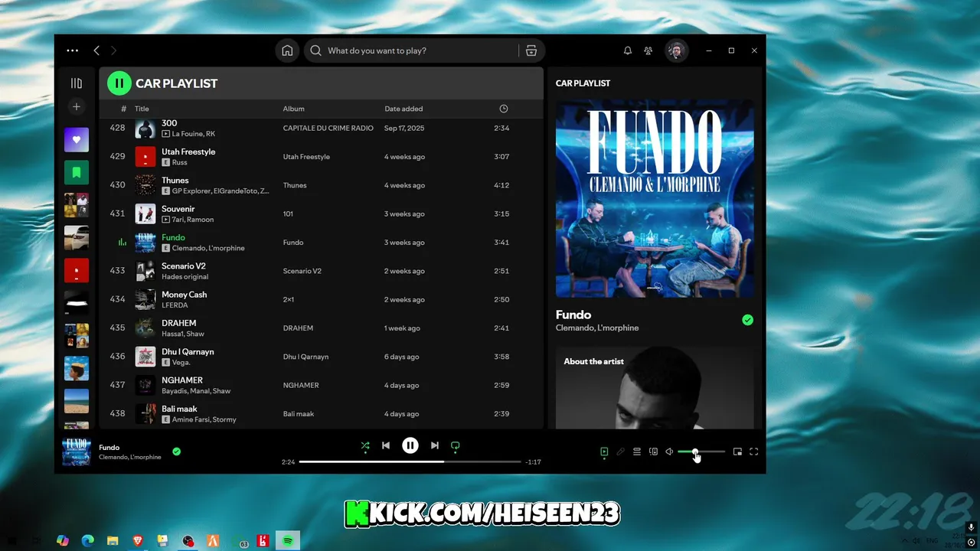980x551 pixels.
Task: Open Liked Songs purple heart tile
Action: pyautogui.click(x=77, y=140)
